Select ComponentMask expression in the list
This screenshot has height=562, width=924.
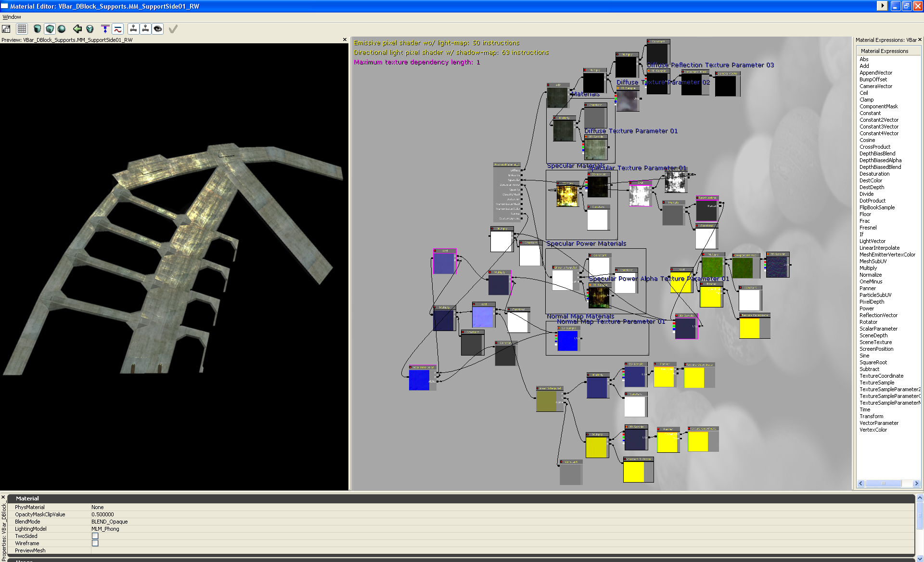coord(879,106)
